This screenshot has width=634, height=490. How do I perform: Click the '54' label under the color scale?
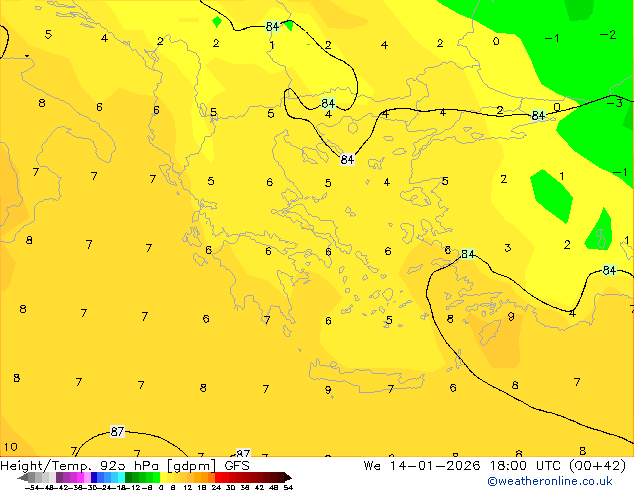[288, 487]
